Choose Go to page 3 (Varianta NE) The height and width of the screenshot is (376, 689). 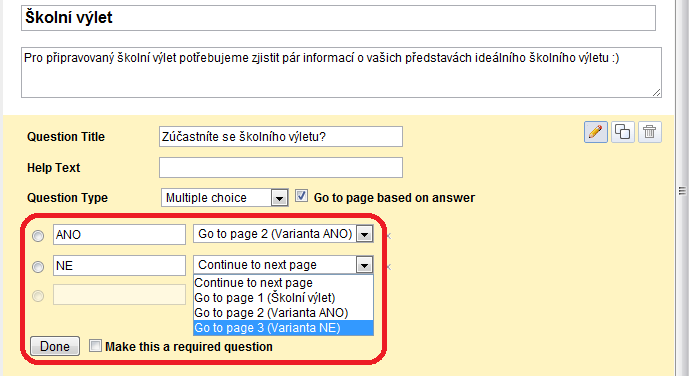pos(283,328)
